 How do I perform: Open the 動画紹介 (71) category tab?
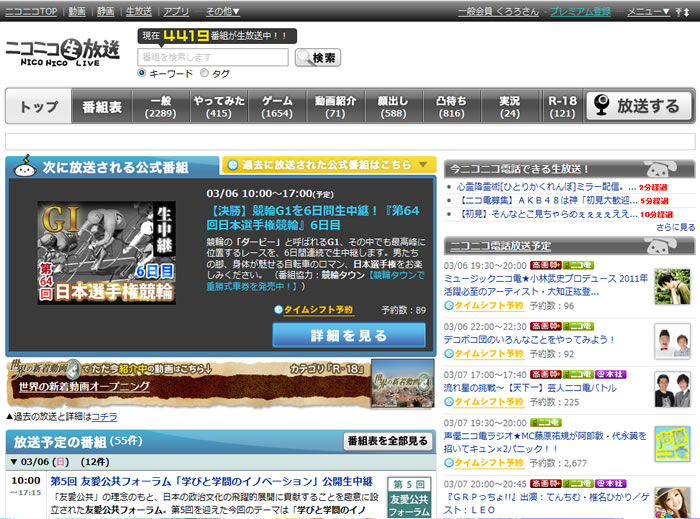tap(335, 106)
